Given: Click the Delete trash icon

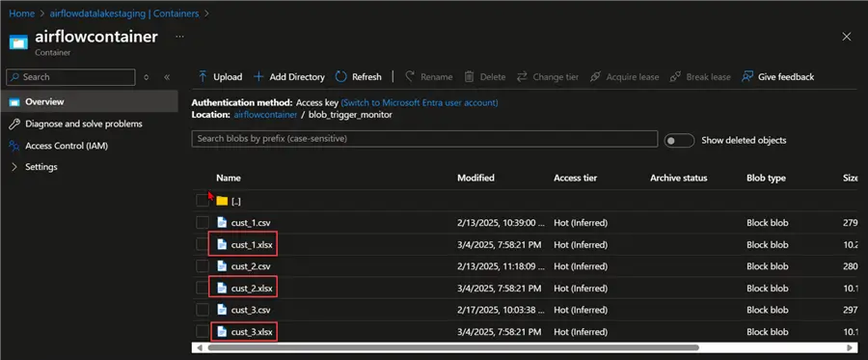Looking at the screenshot, I should [470, 76].
